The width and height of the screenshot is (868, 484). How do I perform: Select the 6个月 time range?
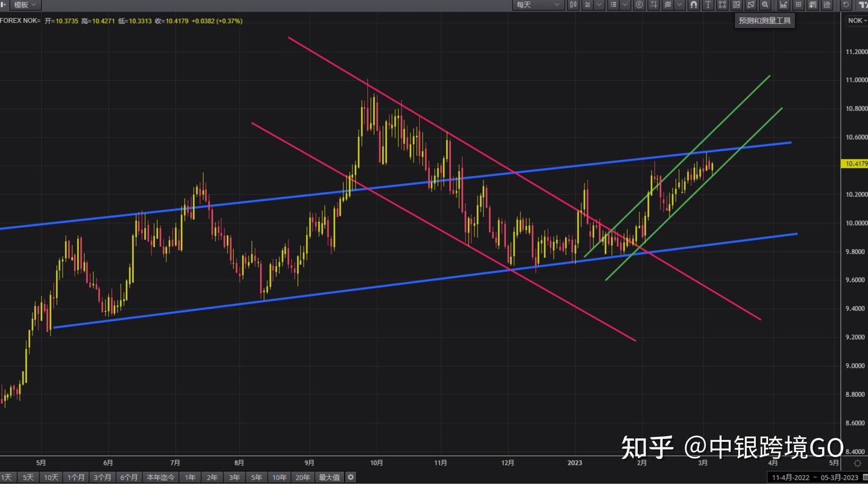pyautogui.click(x=129, y=477)
